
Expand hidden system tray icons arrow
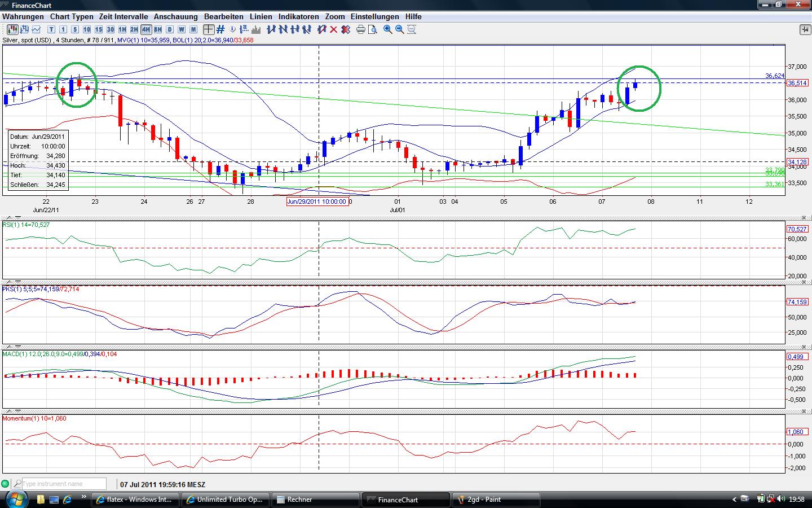pyautogui.click(x=734, y=500)
